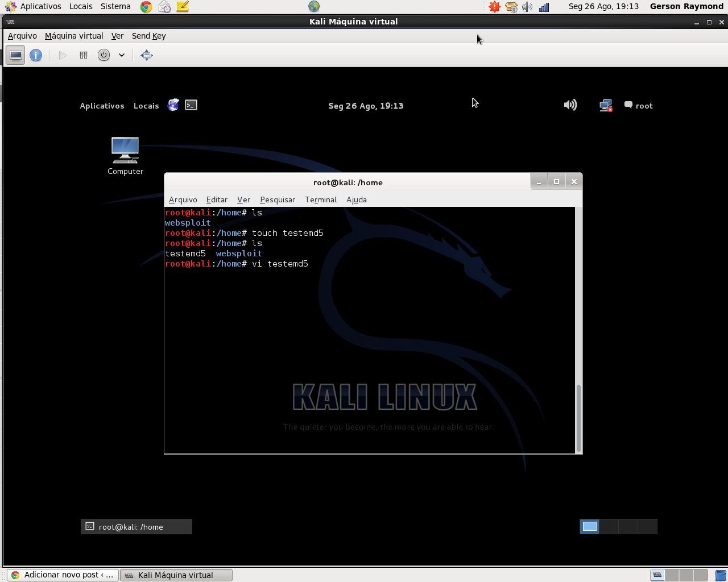This screenshot has width=728, height=582.
Task: Launch Google Chrome from top panel
Action: point(146,7)
